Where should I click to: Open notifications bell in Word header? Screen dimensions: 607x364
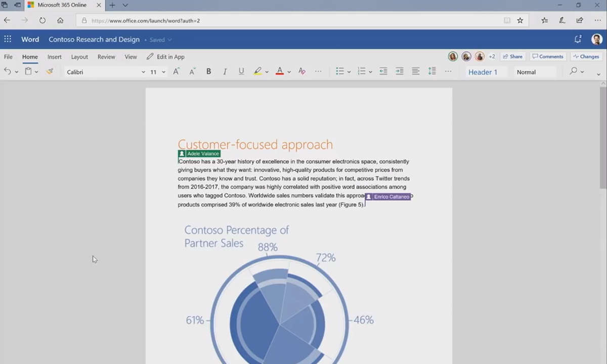[578, 39]
